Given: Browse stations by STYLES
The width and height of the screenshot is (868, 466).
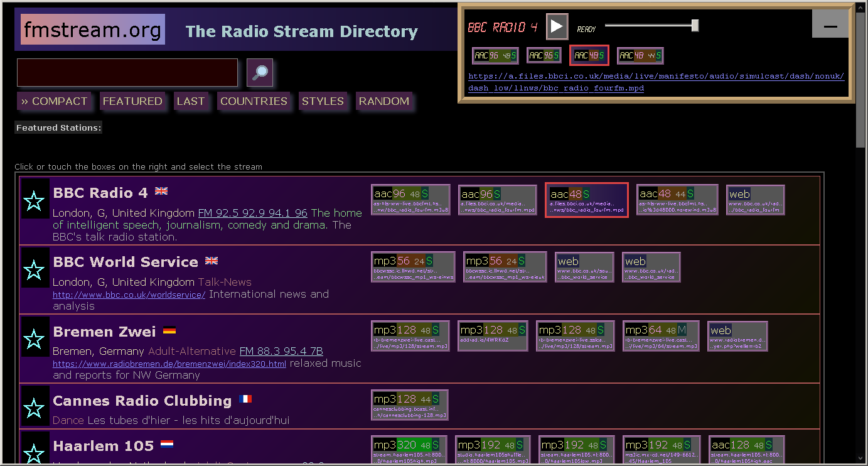Looking at the screenshot, I should [x=323, y=101].
